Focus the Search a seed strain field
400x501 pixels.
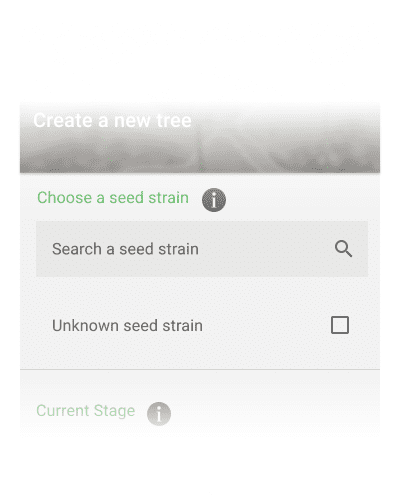[x=202, y=249]
